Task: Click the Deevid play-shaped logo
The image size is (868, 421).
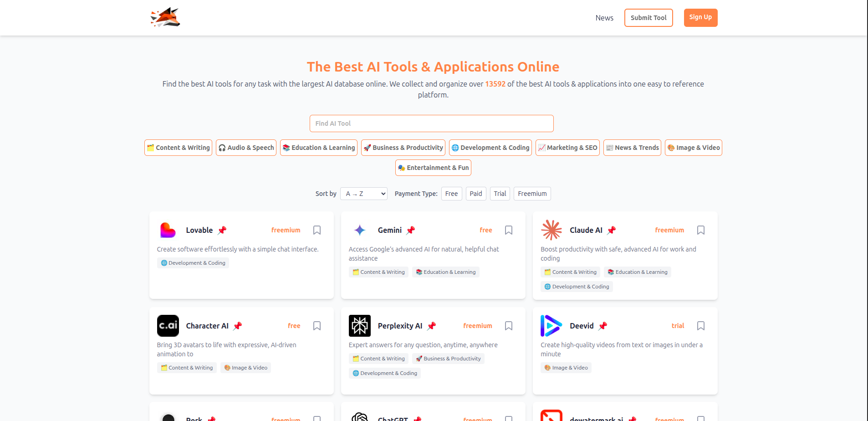Action: click(551, 326)
